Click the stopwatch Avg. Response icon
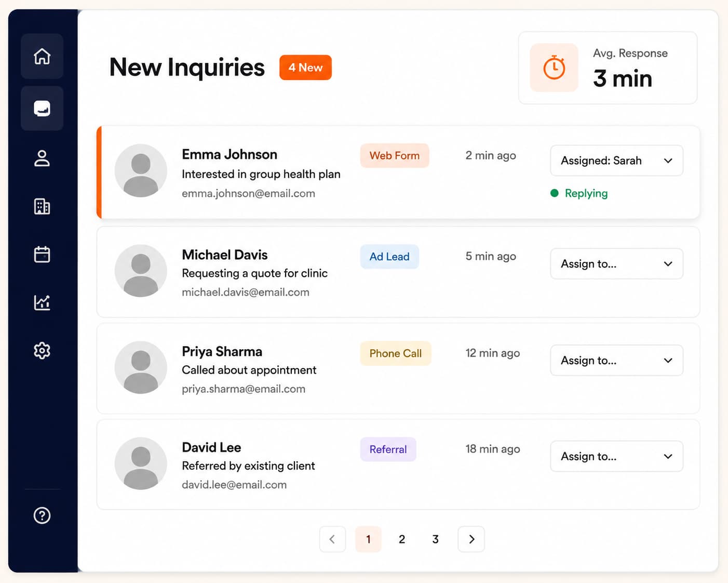Viewport: 728px width, 583px height. 554,68
